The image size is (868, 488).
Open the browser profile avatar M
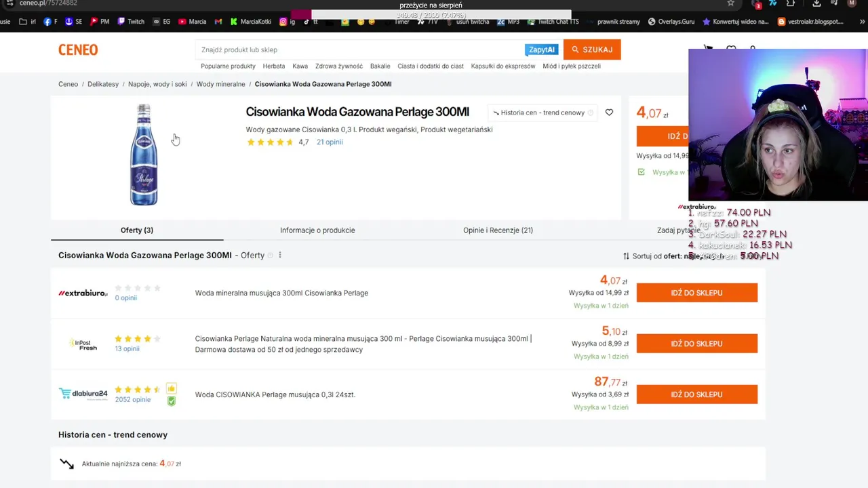(852, 3)
